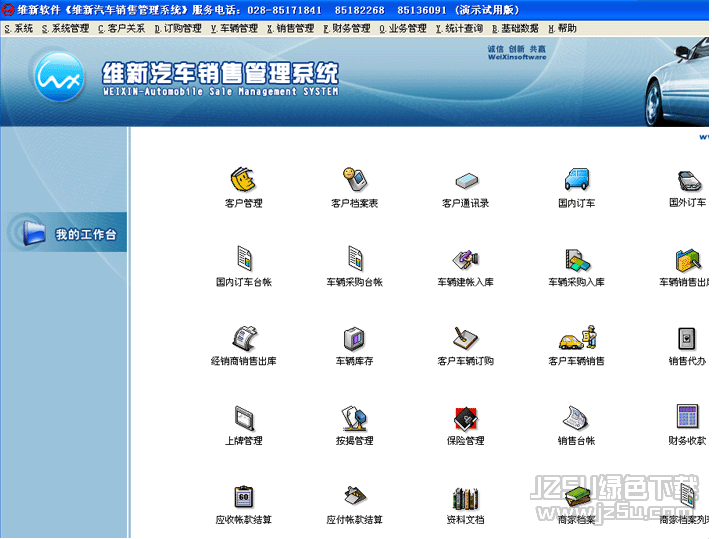Open the 系统管理 menu
This screenshot has width=712, height=539.
point(65,29)
